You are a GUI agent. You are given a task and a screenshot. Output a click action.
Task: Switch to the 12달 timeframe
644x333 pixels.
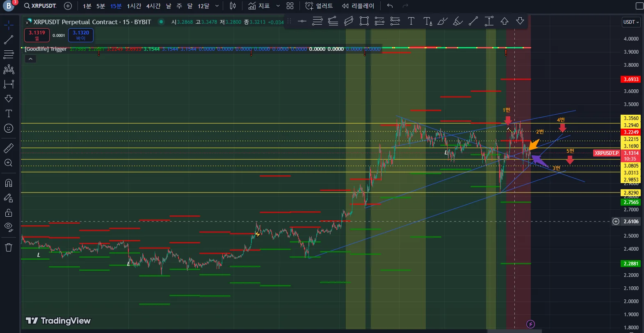click(x=203, y=6)
